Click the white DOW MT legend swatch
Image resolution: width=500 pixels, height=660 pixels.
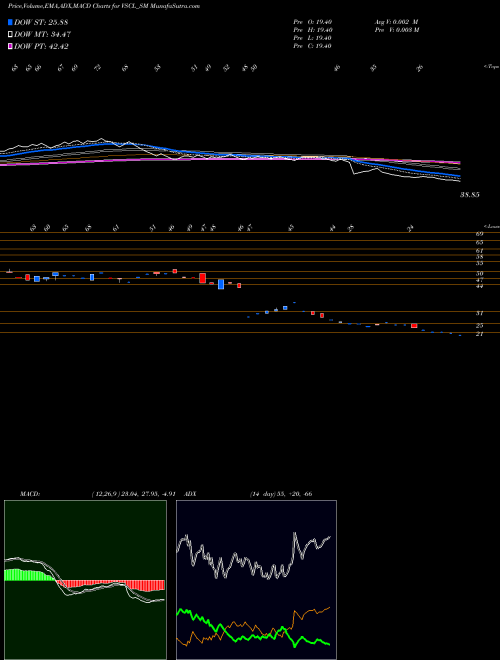pos(11,35)
